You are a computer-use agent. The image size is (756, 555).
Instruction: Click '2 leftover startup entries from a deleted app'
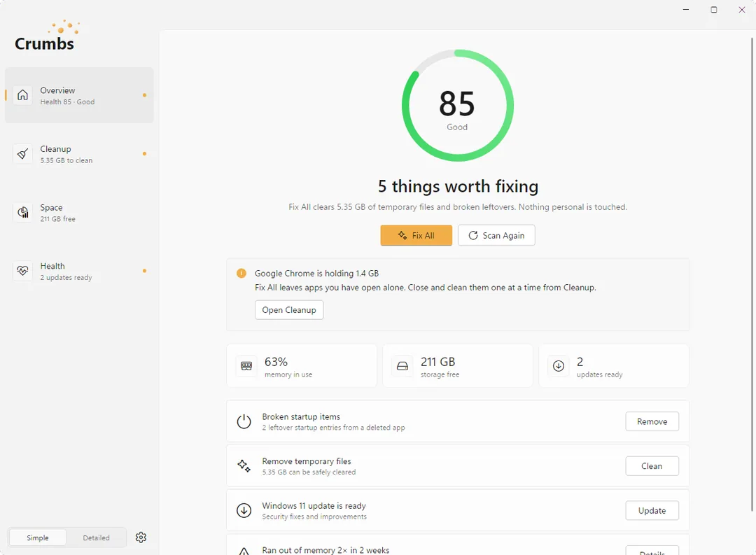334,428
